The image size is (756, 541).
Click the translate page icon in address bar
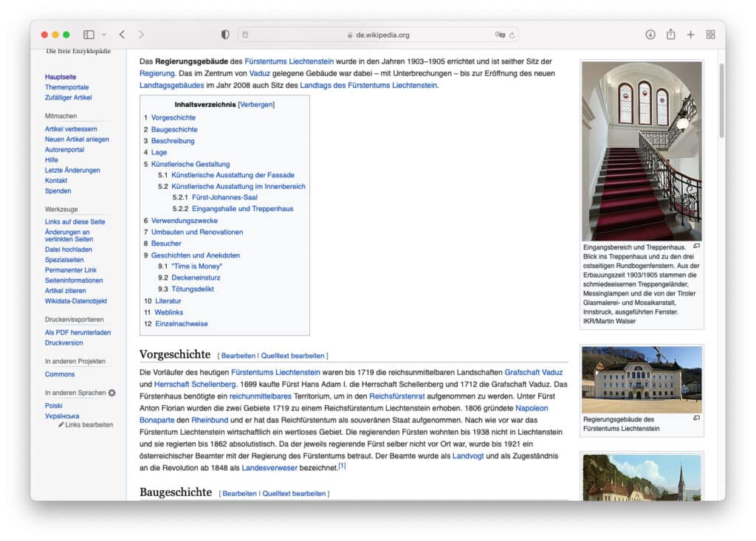point(500,35)
